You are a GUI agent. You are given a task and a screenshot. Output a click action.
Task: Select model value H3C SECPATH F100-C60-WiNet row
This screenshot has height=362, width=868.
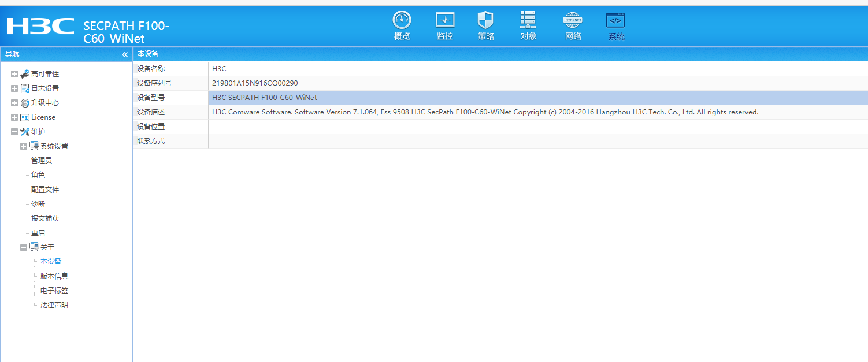click(x=538, y=98)
